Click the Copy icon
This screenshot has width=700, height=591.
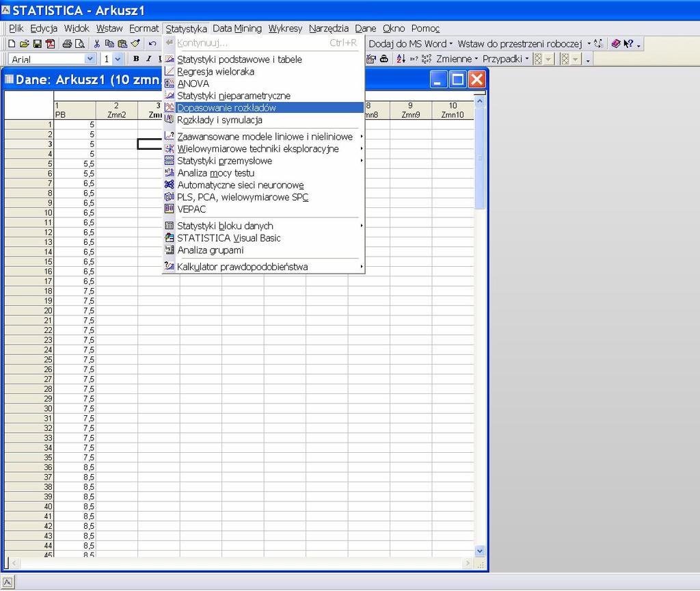(x=109, y=44)
